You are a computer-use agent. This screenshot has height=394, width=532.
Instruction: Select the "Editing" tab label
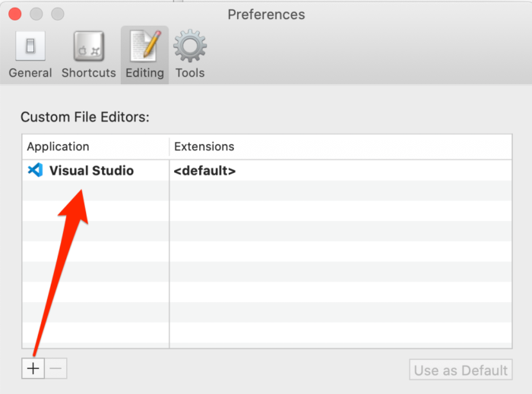tap(144, 73)
